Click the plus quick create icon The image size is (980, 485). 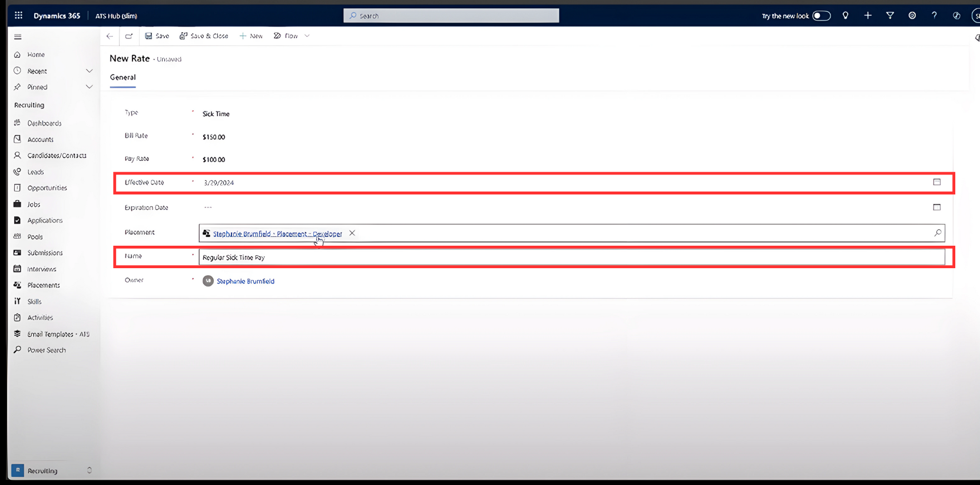click(868, 15)
